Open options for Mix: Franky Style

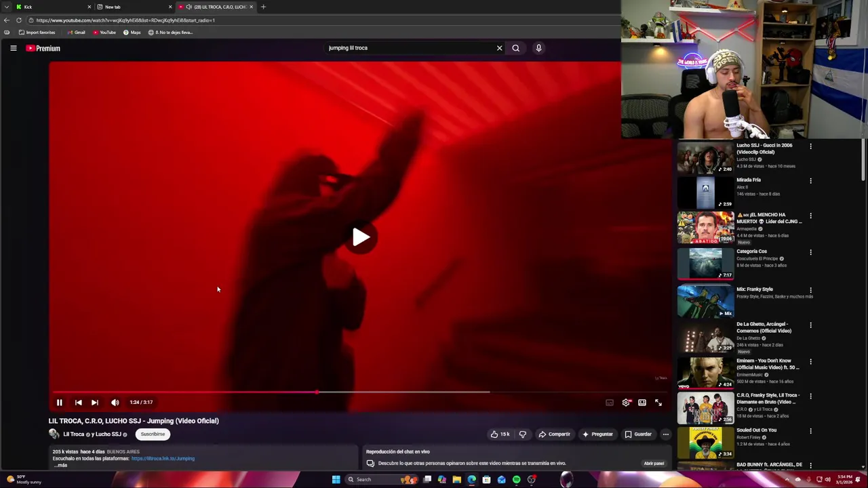tap(810, 290)
